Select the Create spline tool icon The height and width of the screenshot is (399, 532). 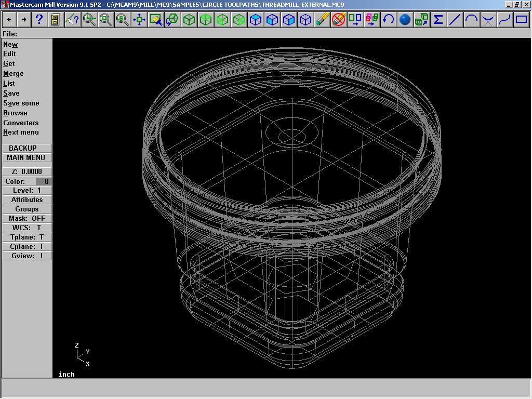(505, 20)
